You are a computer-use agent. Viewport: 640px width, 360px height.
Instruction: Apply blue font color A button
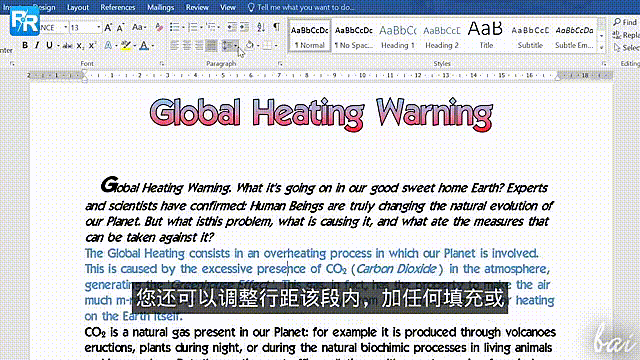(x=144, y=46)
